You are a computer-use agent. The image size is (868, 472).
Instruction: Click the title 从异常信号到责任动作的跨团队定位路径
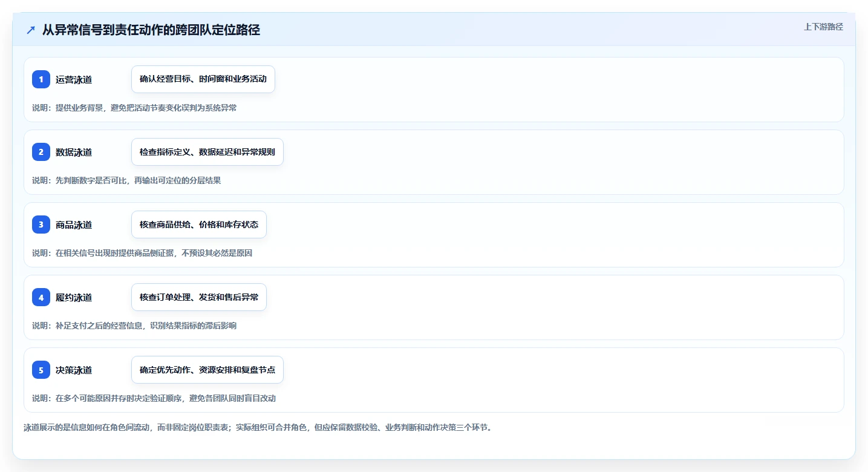tap(151, 30)
